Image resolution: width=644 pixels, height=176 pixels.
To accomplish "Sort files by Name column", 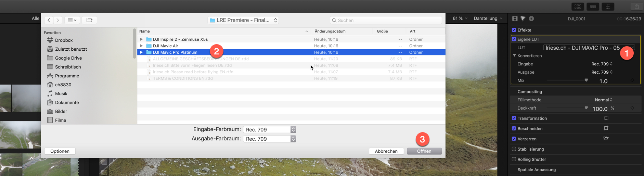I will coord(224,31).
